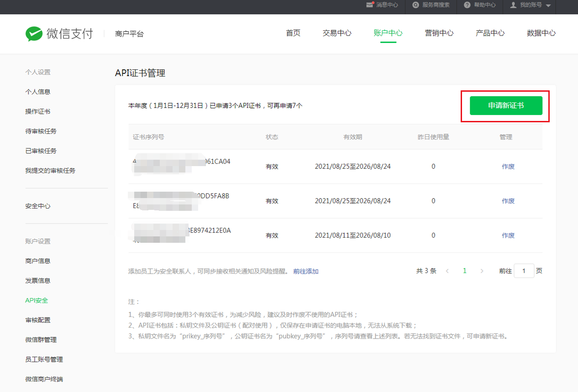Screen dimensions: 578x392
Task: Click the green 申请新证书 button
Action: click(x=506, y=105)
